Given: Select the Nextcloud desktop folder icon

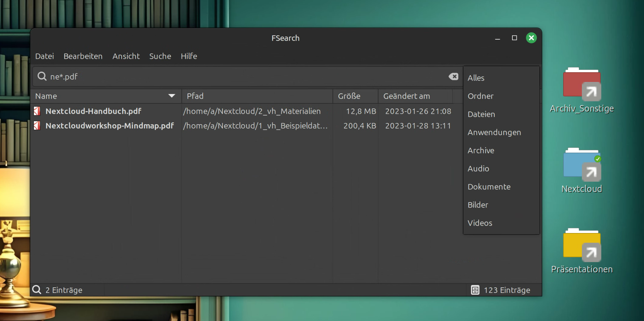Looking at the screenshot, I should pyautogui.click(x=582, y=164).
